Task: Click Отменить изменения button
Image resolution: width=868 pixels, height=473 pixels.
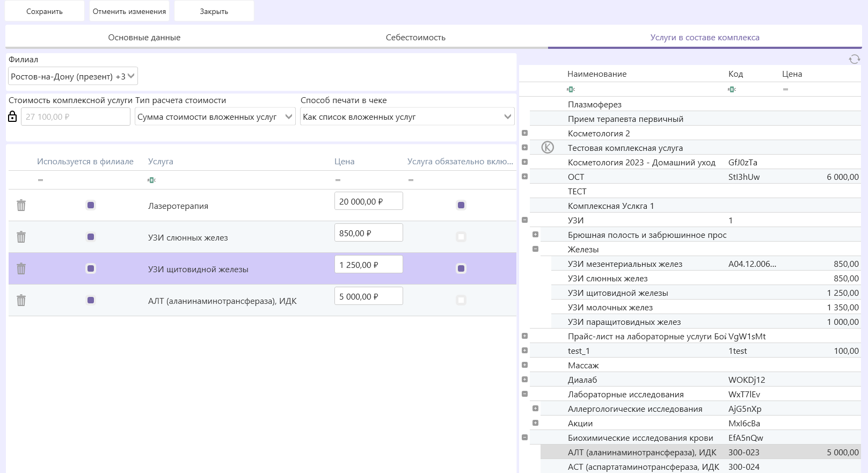Action: pos(129,11)
